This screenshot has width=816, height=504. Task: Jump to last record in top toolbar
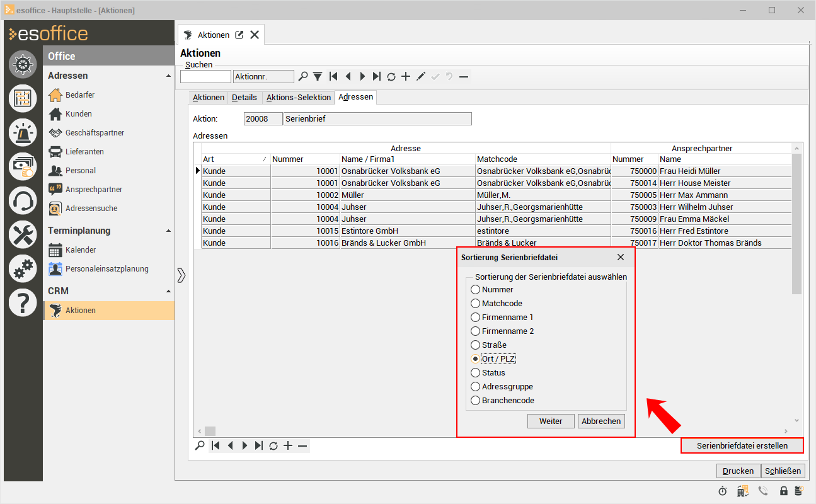(377, 76)
